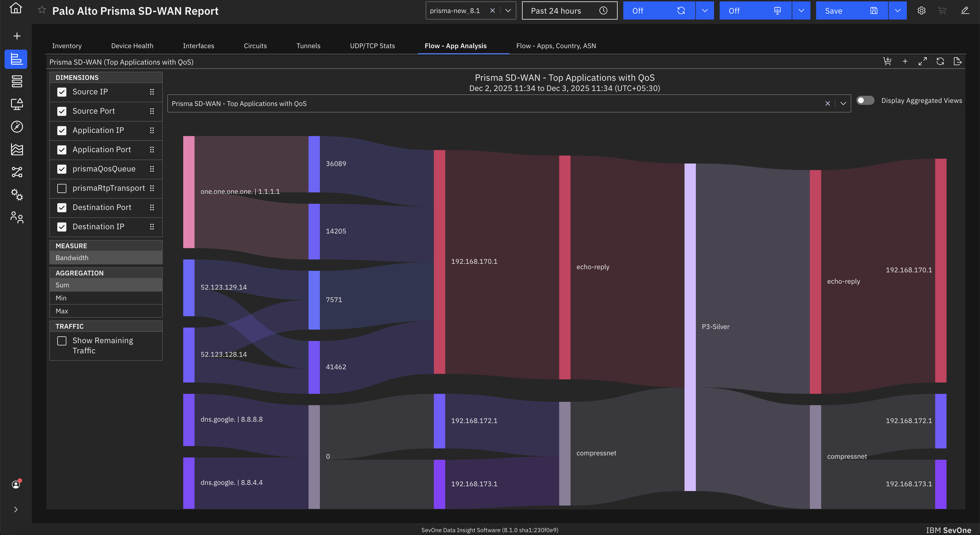
Task: Click the edit pencil icon
Action: (x=965, y=11)
